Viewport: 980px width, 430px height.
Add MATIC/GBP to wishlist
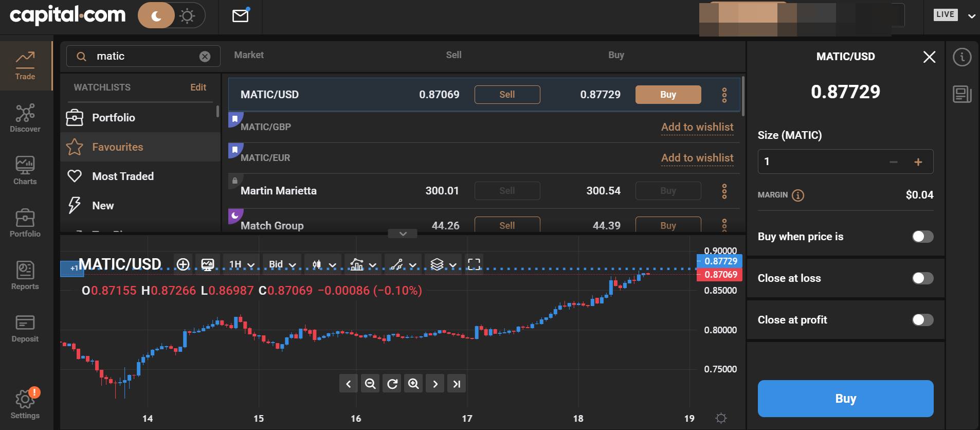(697, 127)
